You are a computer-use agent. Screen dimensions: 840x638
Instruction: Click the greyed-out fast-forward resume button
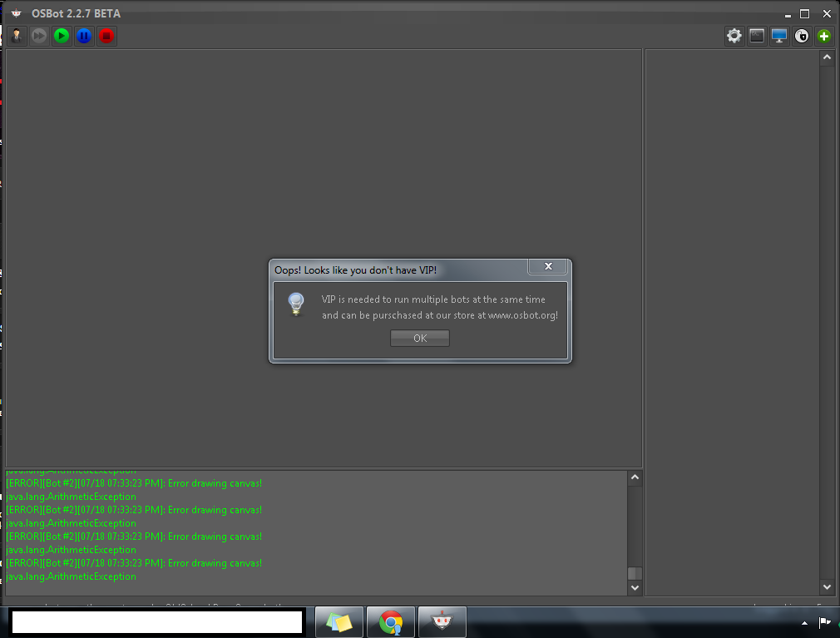[x=39, y=36]
